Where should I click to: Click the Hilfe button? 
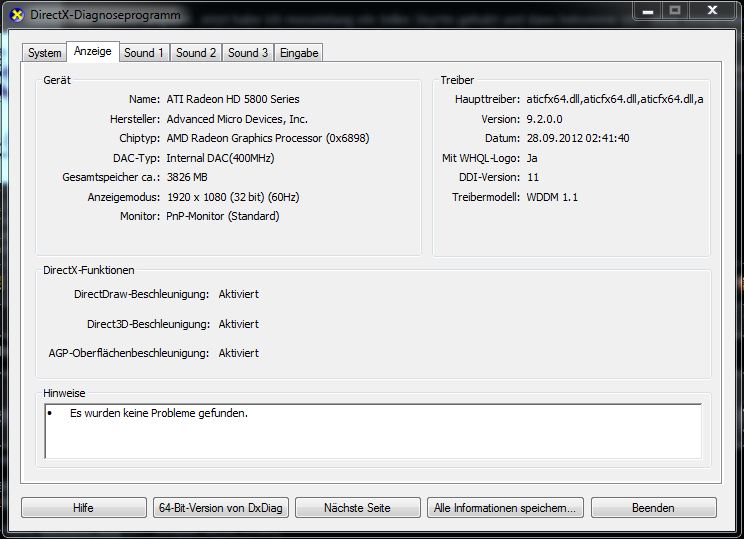84,508
